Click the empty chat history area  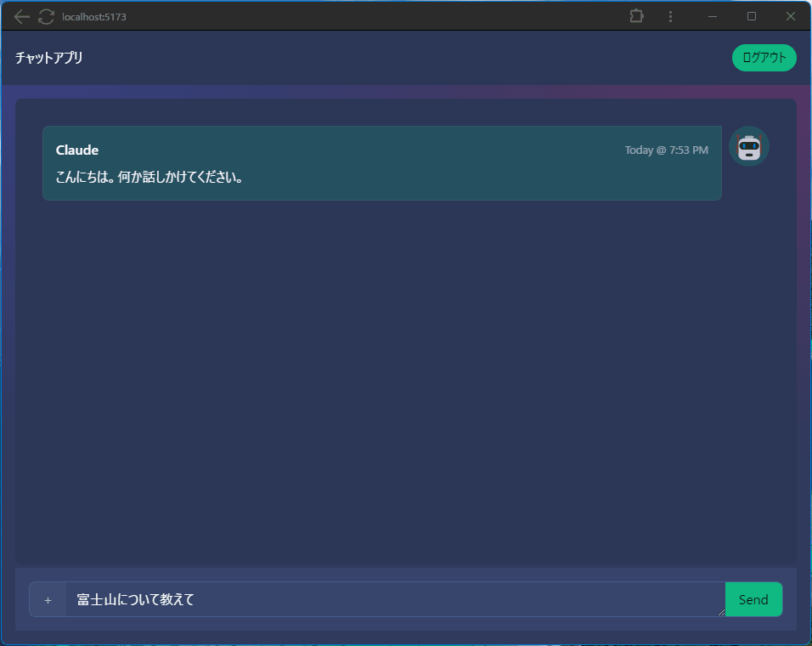tap(405, 382)
